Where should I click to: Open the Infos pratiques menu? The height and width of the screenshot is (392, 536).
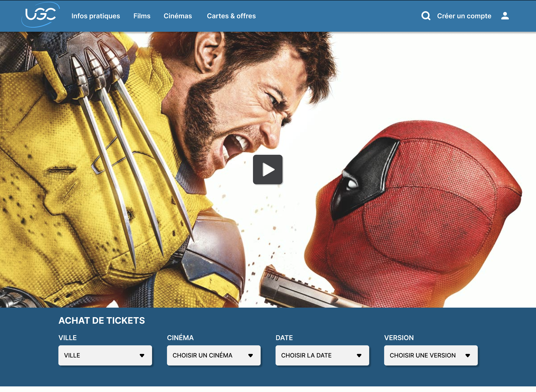96,16
